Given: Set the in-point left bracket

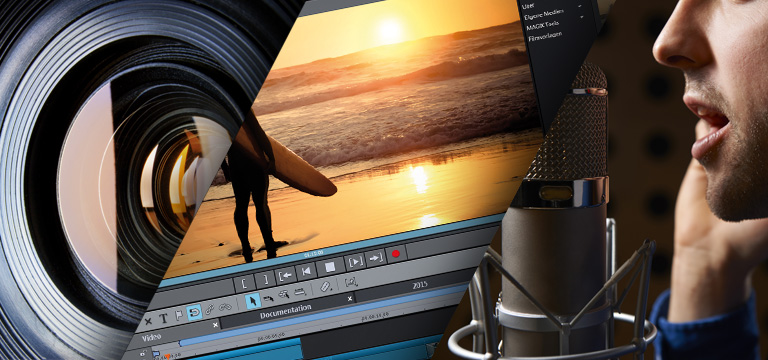Looking at the screenshot, I should 244,284.
